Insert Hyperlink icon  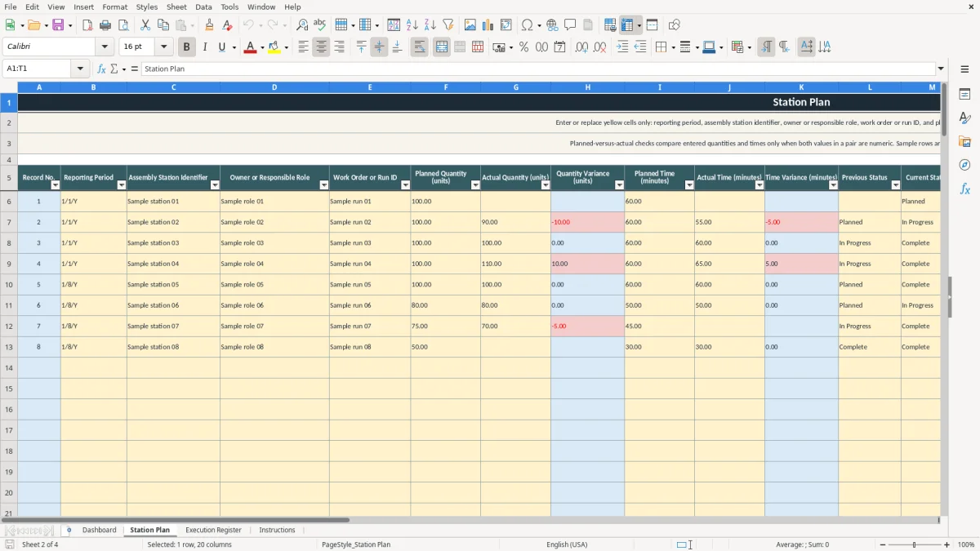click(x=552, y=25)
